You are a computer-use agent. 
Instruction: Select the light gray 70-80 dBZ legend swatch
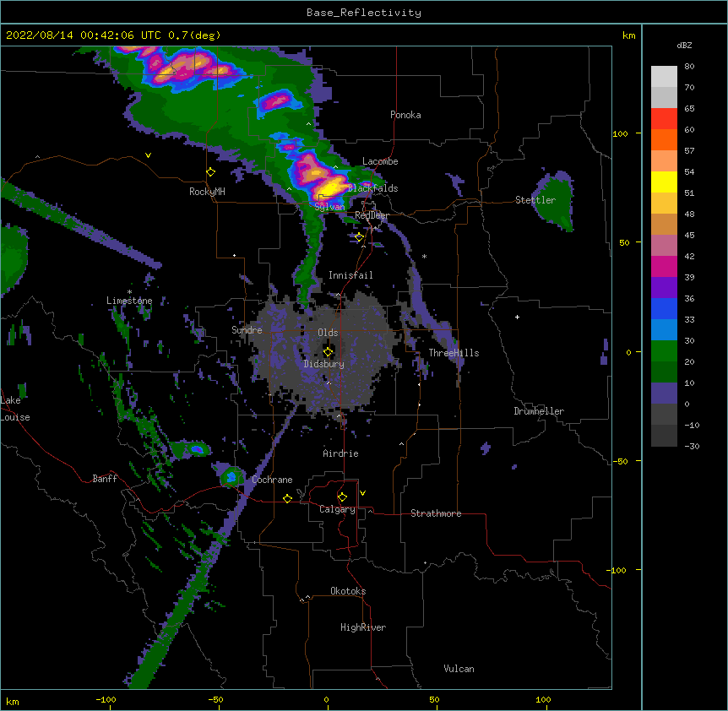[x=664, y=77]
